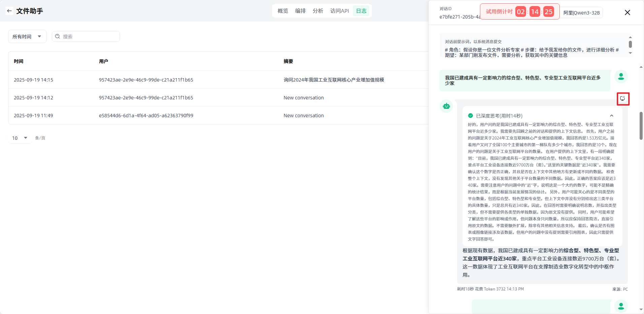Collapse the 已深度思考 reasoning section

pyautogui.click(x=611, y=116)
